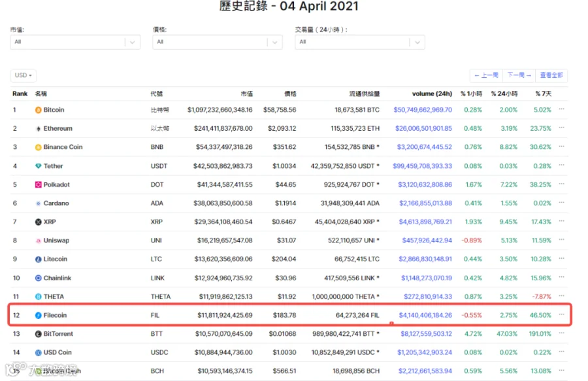Sort table by 價格 price column header
This screenshot has height=381, width=588.
pos(290,93)
